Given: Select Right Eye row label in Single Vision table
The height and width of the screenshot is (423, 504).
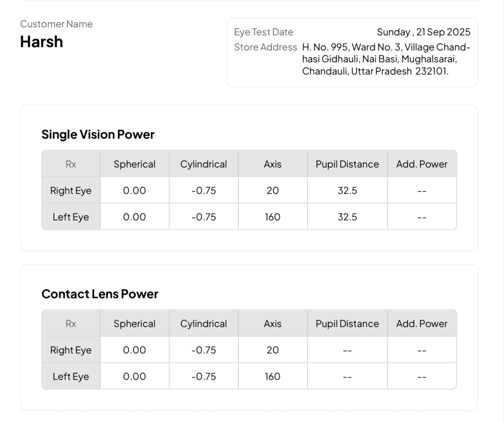Looking at the screenshot, I should 71,191.
